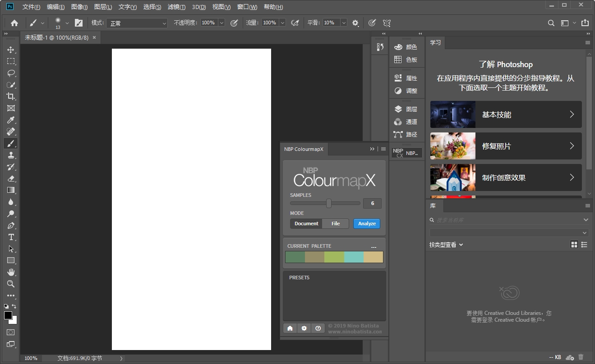Open the 制作创意效果 tutorial
The width and height of the screenshot is (595, 364).
pos(506,177)
